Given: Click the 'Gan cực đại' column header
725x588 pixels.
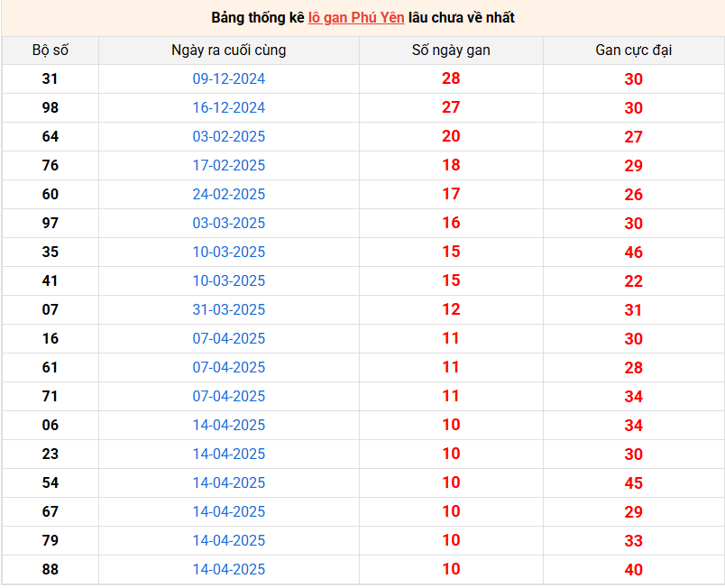Looking at the screenshot, I should click(x=633, y=51).
